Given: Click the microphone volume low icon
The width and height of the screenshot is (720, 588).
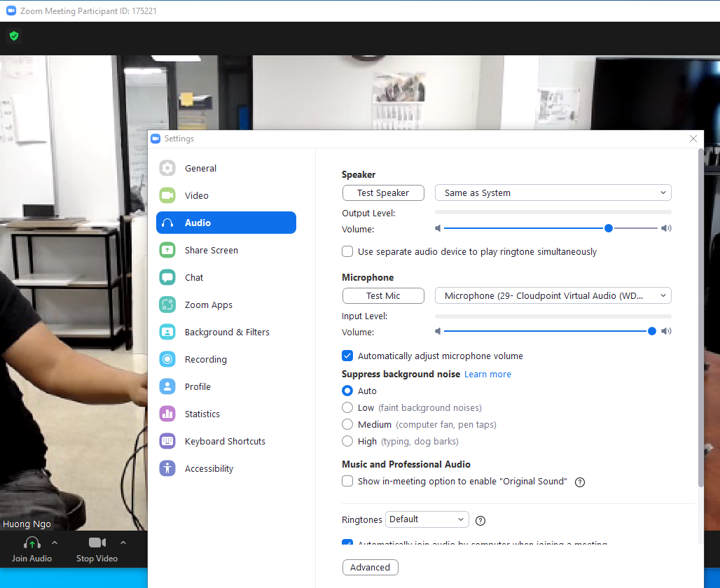Looking at the screenshot, I should [438, 331].
